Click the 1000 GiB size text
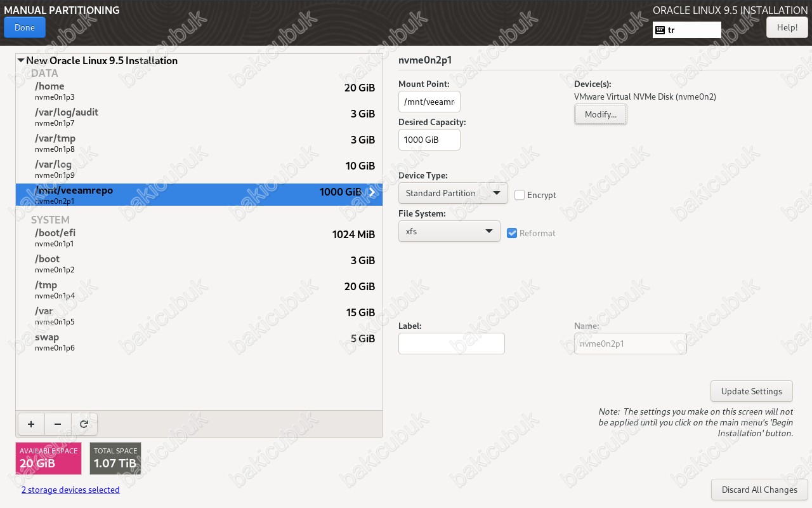The width and height of the screenshot is (812, 508). [341, 192]
